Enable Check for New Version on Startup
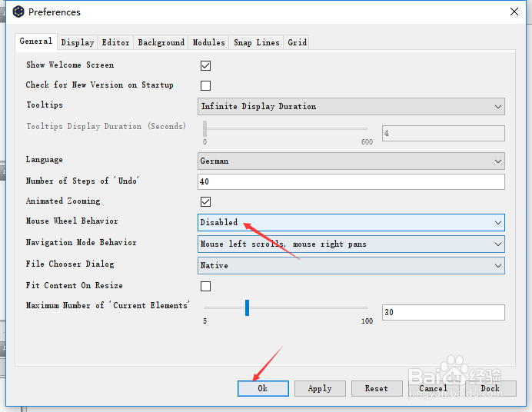 [x=205, y=85]
